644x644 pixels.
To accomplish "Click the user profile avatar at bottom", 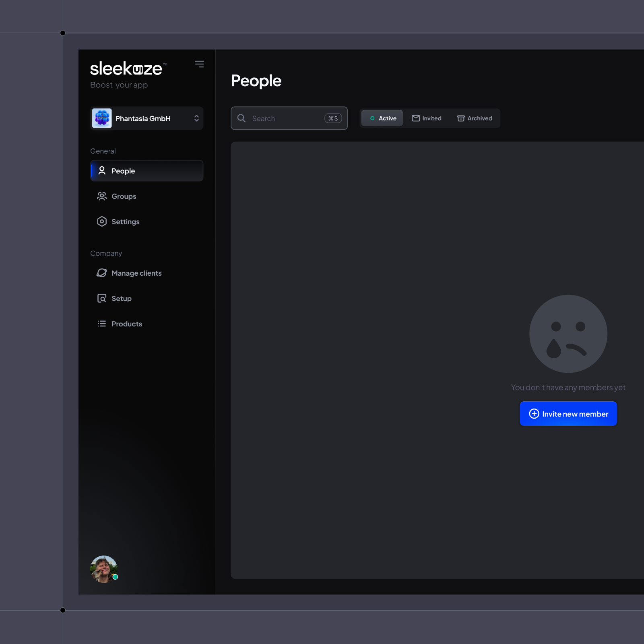I will coord(103,568).
